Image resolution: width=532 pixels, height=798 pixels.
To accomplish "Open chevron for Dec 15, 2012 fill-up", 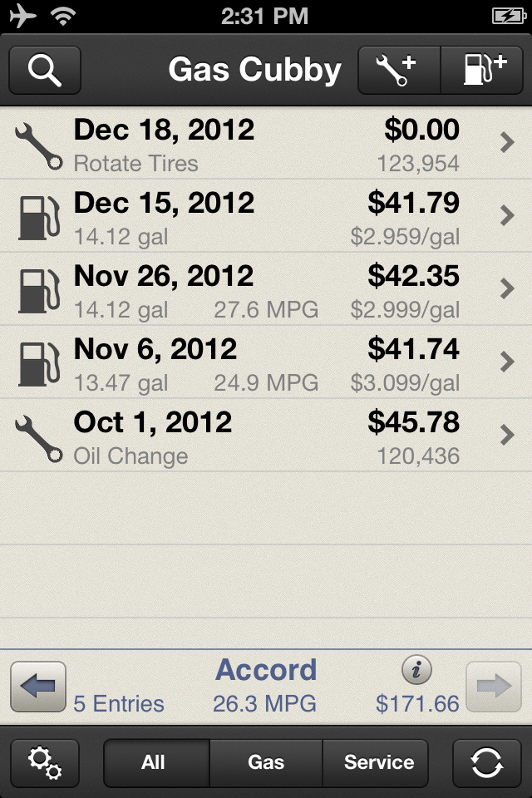I will point(508,216).
